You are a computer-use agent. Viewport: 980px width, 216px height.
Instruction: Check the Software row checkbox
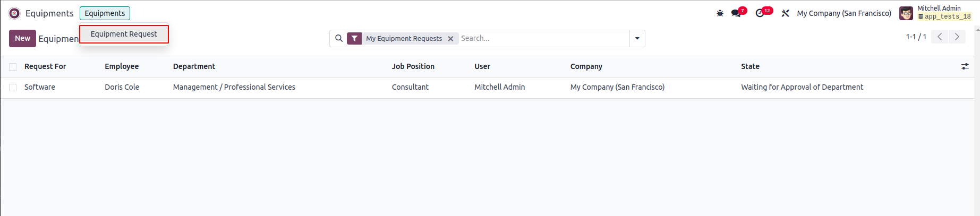tap(13, 88)
